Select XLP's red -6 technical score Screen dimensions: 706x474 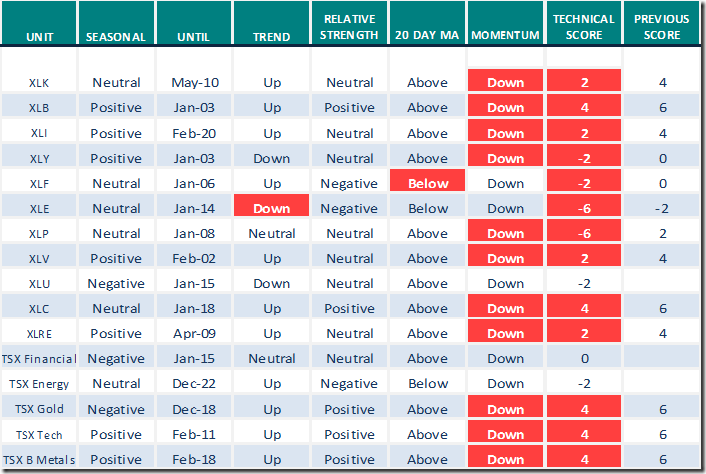pyautogui.click(x=583, y=233)
